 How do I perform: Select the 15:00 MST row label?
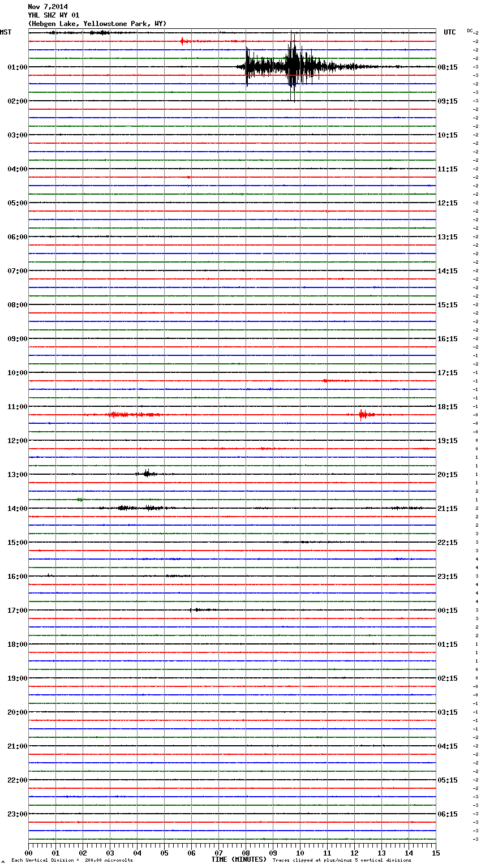click(x=18, y=543)
